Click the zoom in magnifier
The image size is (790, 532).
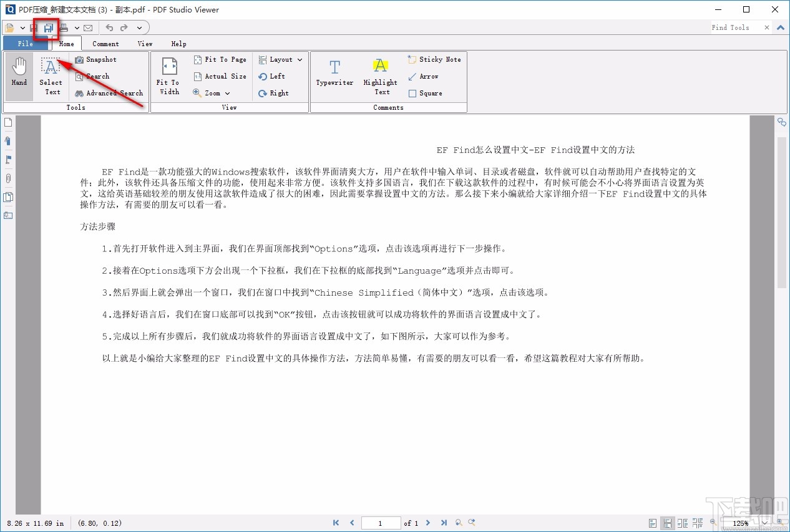coord(780,522)
